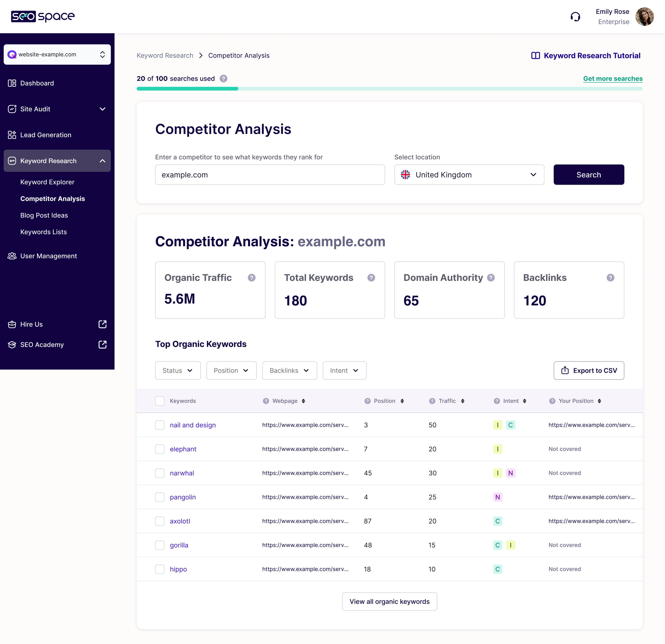Image resolution: width=665 pixels, height=644 pixels.
Task: Switch to the Keyword Explorer section
Action: coord(47,182)
